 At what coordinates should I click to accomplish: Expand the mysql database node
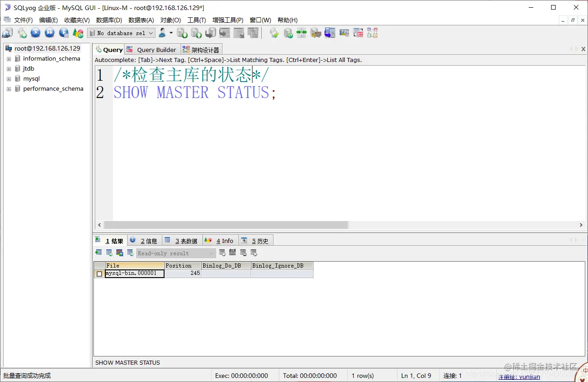pyautogui.click(x=9, y=79)
